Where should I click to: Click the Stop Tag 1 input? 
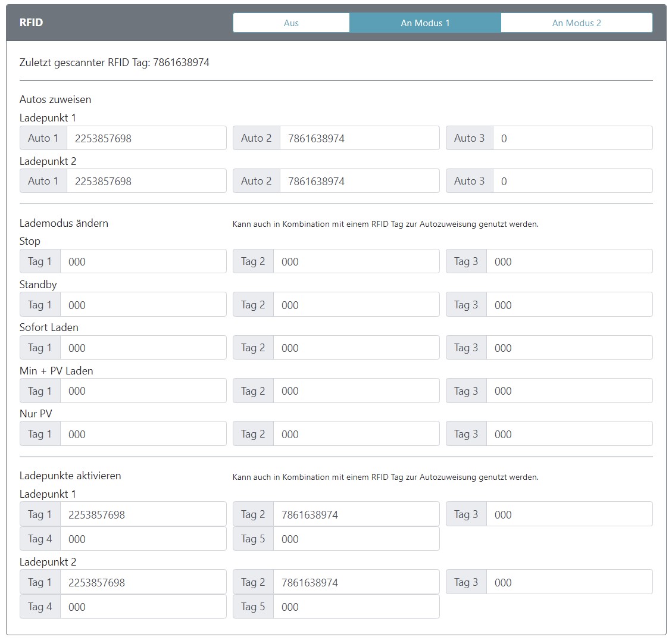tap(143, 261)
